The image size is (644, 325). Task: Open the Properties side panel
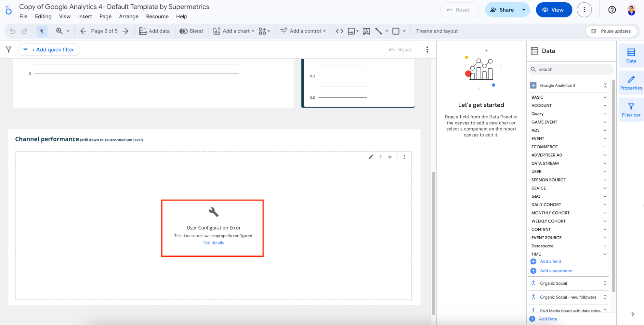[x=631, y=83]
